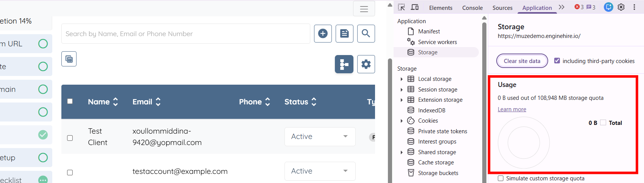This screenshot has height=183, width=644.
Task: Open Test Client status Active dropdown
Action: (320, 137)
